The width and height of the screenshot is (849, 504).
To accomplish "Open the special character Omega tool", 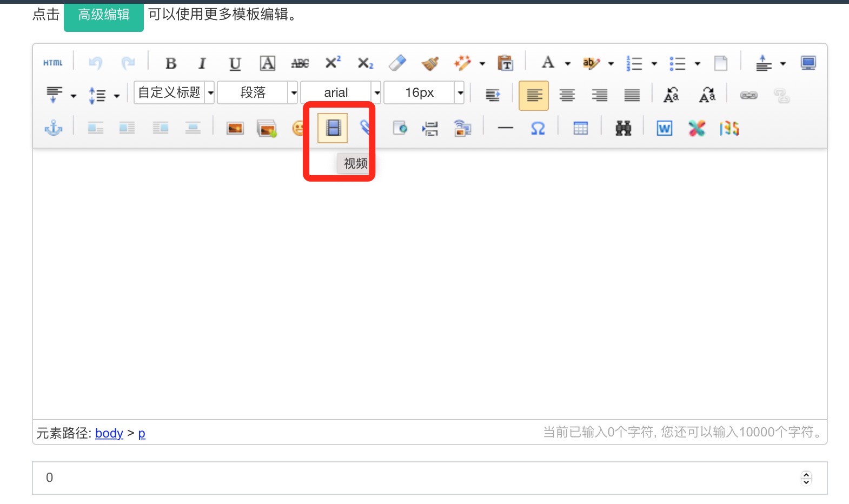I will (538, 128).
